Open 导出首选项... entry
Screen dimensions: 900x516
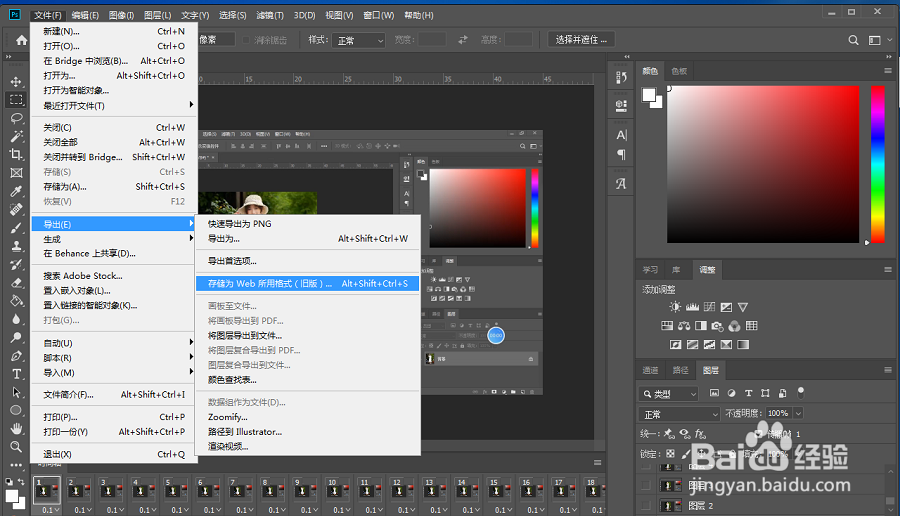308,261
